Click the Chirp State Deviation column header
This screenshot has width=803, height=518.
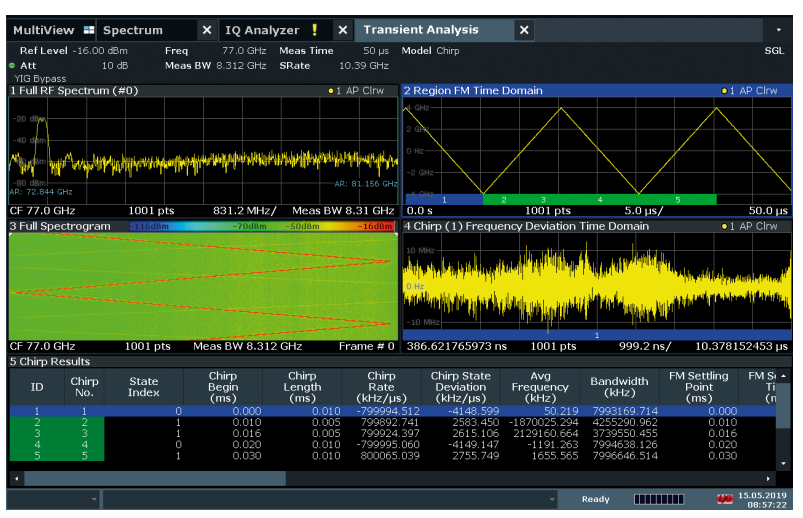pos(460,387)
